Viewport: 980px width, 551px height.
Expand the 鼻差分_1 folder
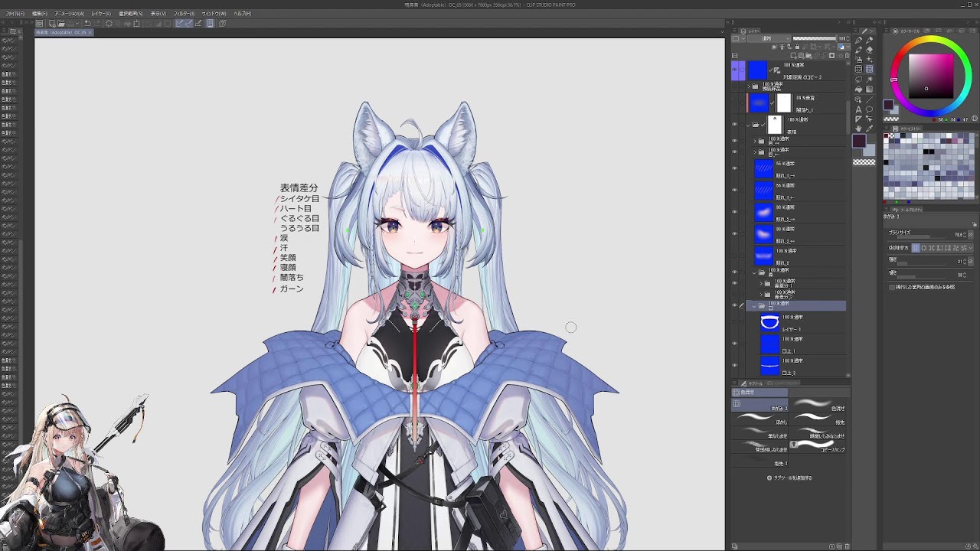tap(761, 283)
